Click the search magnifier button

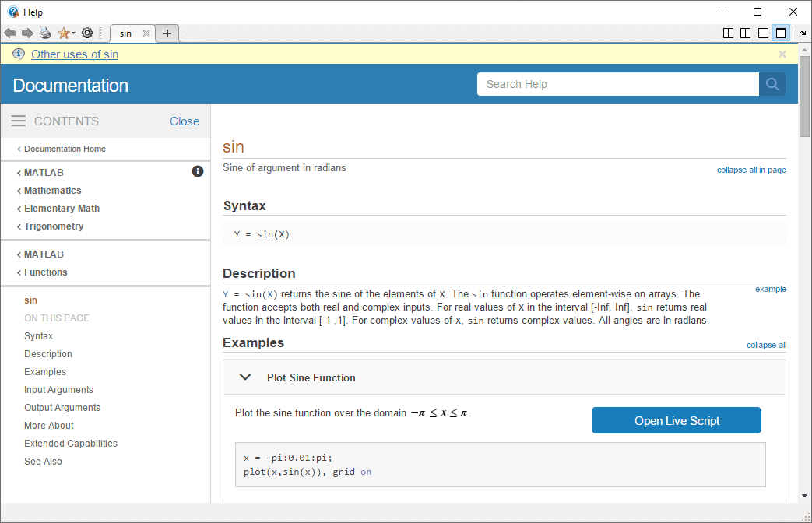772,84
